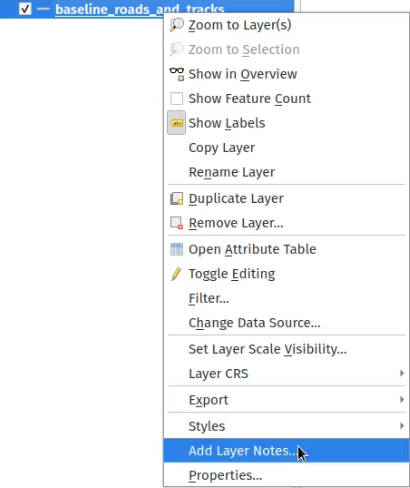Click the Duplicate Layer icon

[176, 198]
